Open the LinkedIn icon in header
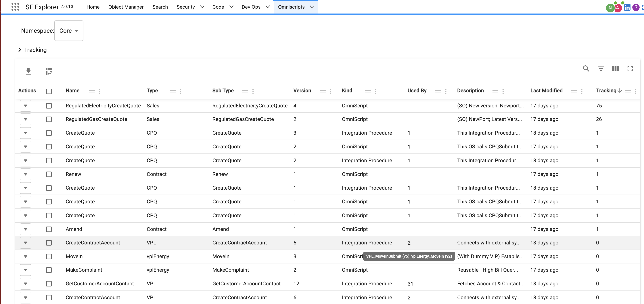This screenshot has height=304, width=644. click(627, 7)
